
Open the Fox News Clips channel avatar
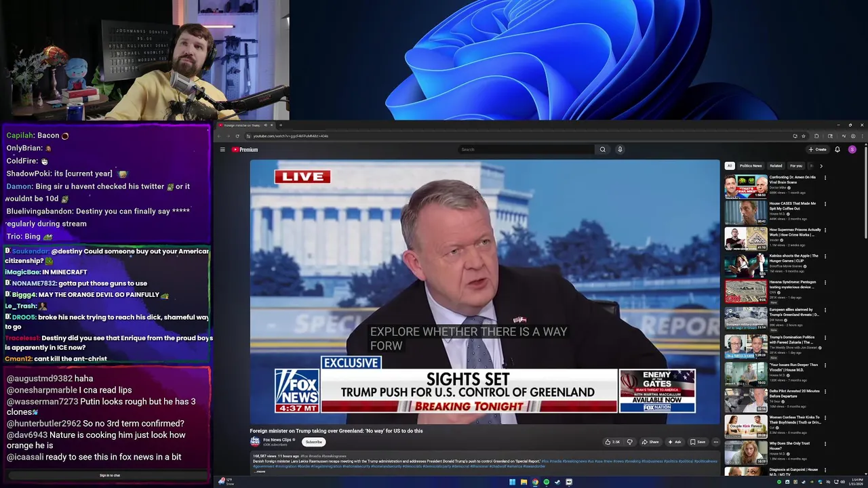coord(255,442)
